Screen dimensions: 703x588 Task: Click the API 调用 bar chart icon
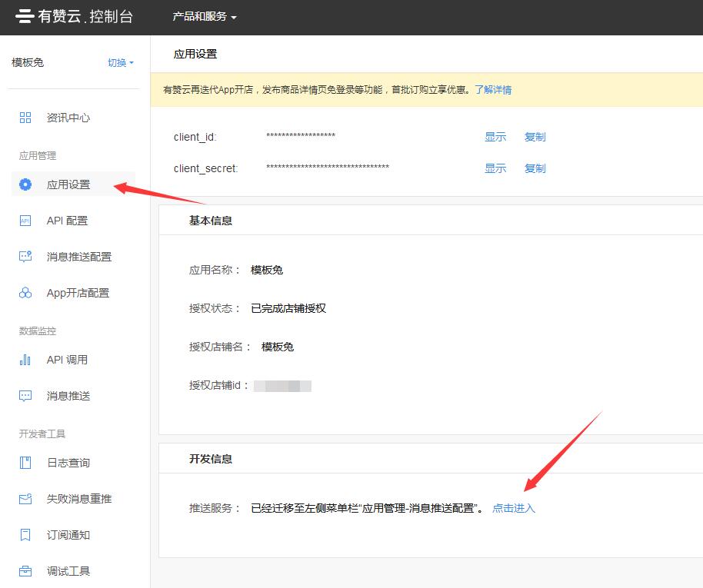(x=25, y=360)
